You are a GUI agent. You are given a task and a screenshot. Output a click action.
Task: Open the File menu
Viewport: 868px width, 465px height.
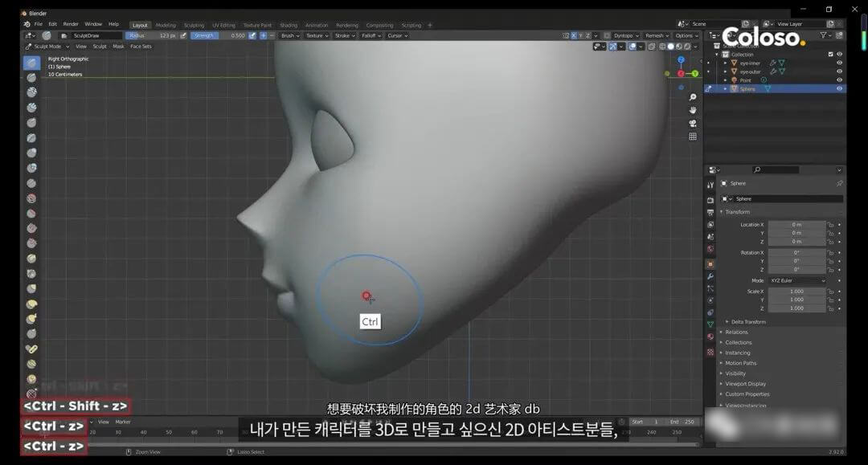(x=38, y=23)
